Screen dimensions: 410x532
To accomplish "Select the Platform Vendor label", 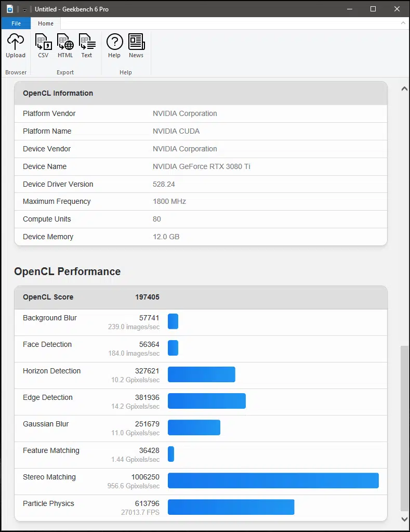I will (x=49, y=113).
